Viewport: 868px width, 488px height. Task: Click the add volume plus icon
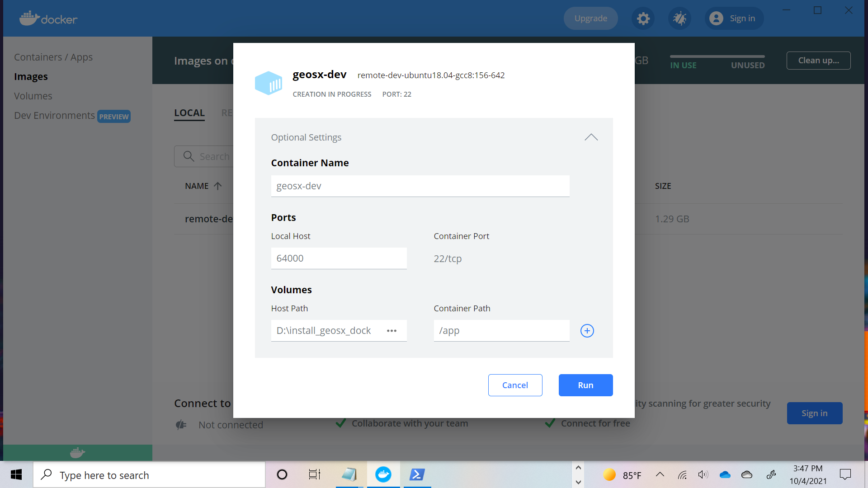587,331
